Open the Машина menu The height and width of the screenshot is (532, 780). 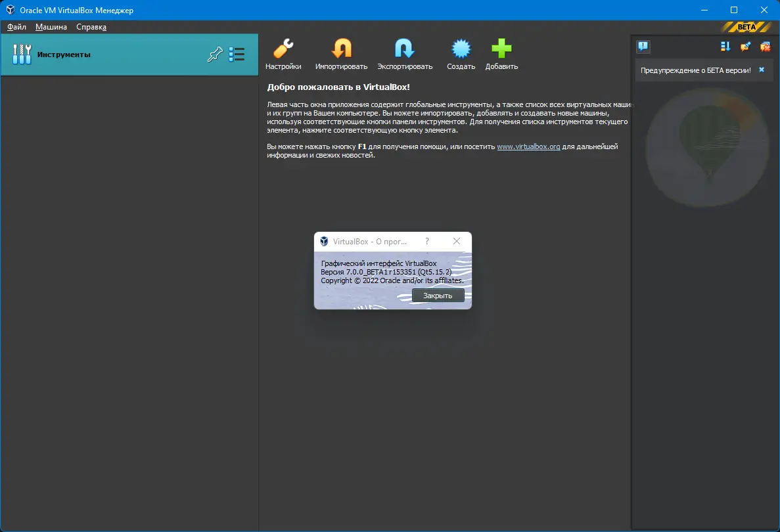(x=51, y=27)
